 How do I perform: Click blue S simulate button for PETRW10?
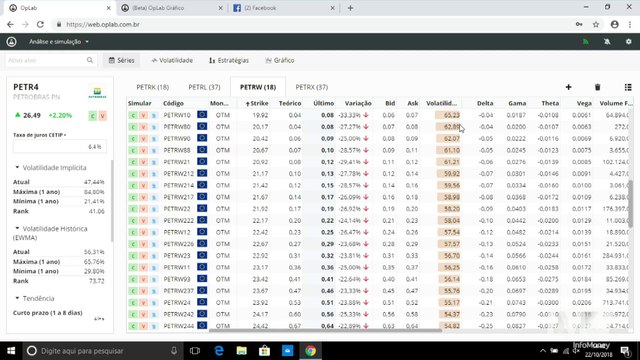click(x=153, y=116)
